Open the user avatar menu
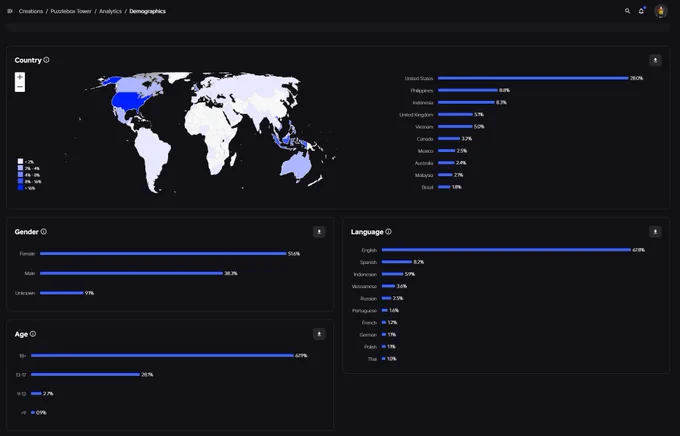Screen dimensions: 680x436 660,11
